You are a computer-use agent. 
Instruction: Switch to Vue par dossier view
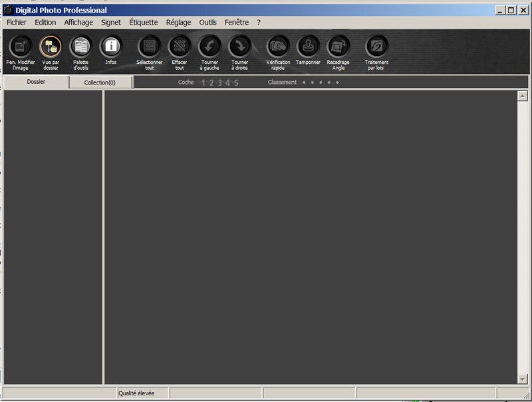pyautogui.click(x=51, y=53)
